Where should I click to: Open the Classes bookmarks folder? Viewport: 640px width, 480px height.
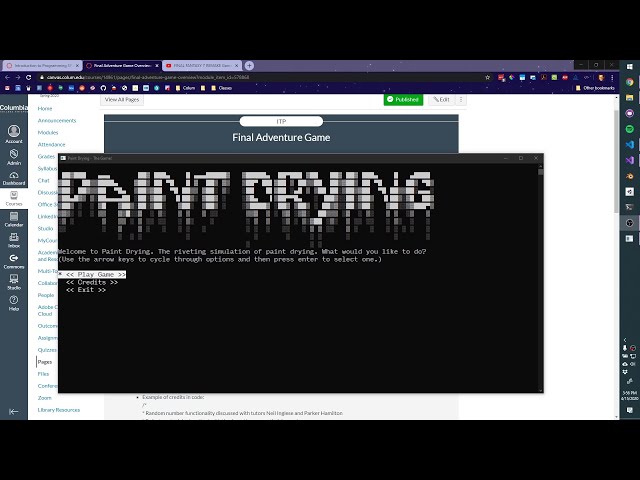point(222,88)
